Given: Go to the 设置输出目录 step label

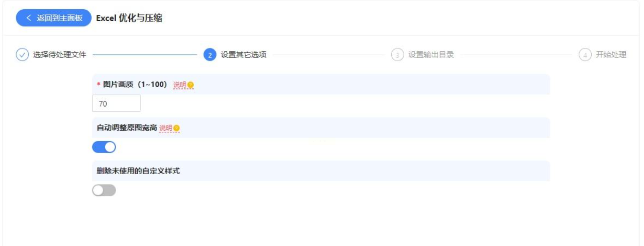Looking at the screenshot, I should tap(431, 55).
